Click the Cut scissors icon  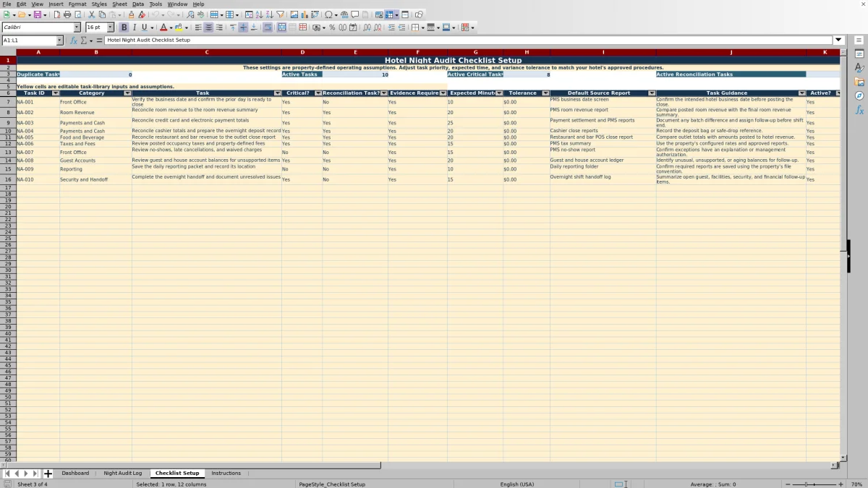click(x=92, y=14)
